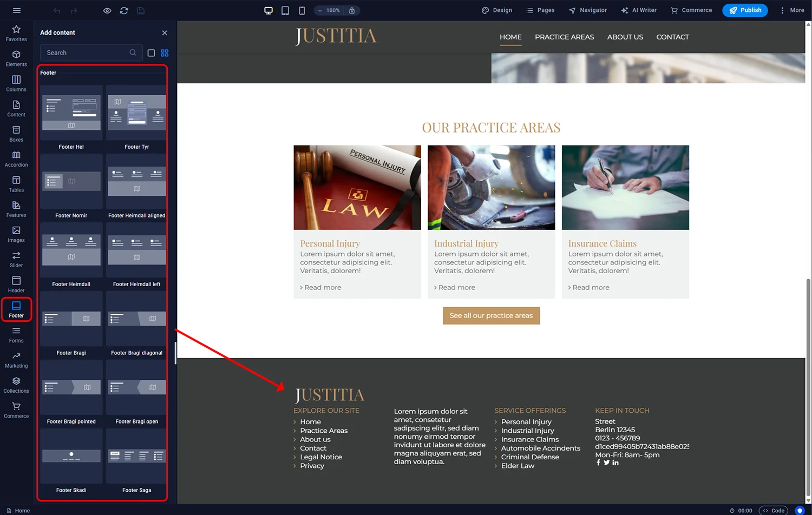Toggle grid view for the footer templates list

[164, 52]
